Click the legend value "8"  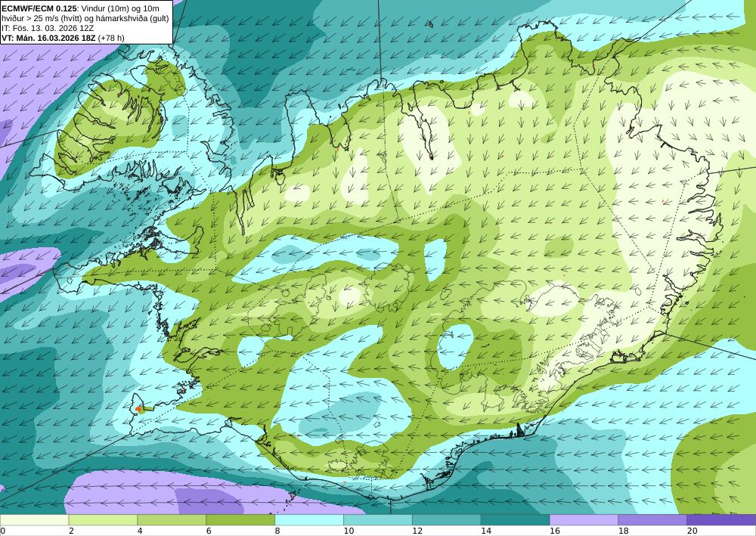coord(277,531)
